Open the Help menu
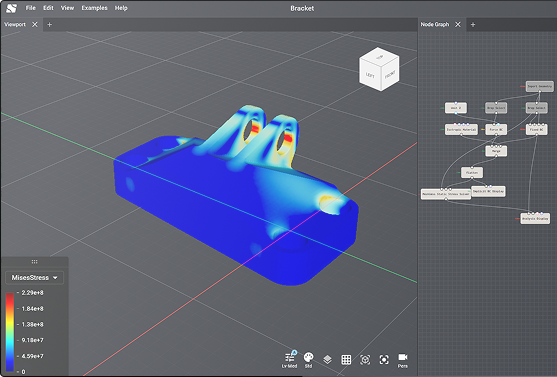Screen dimensions: 557x377 pyautogui.click(x=121, y=8)
